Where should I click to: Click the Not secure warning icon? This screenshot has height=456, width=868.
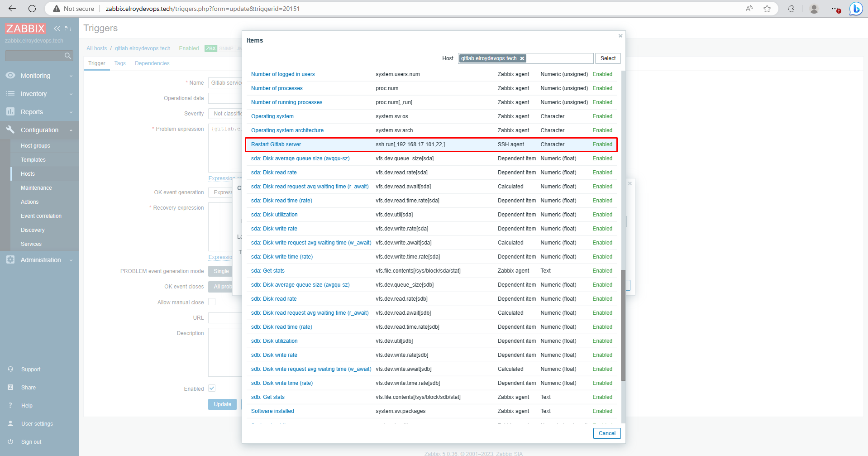pyautogui.click(x=57, y=9)
